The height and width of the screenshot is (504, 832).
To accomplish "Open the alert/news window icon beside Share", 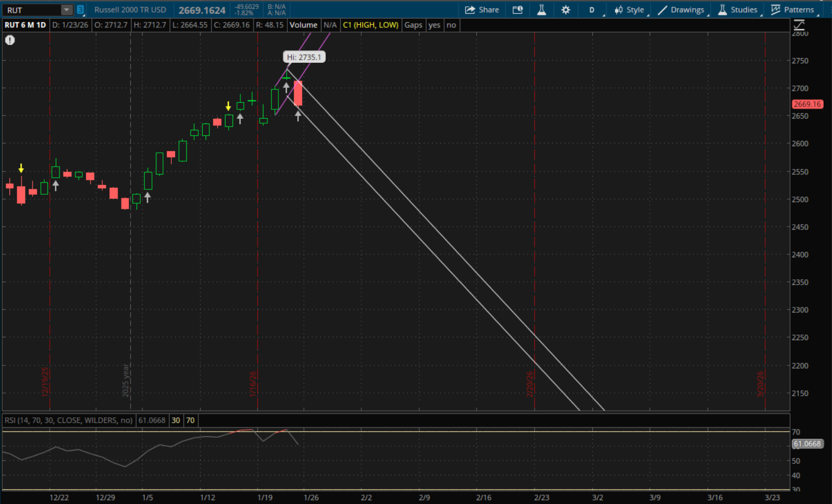I will click(x=517, y=10).
